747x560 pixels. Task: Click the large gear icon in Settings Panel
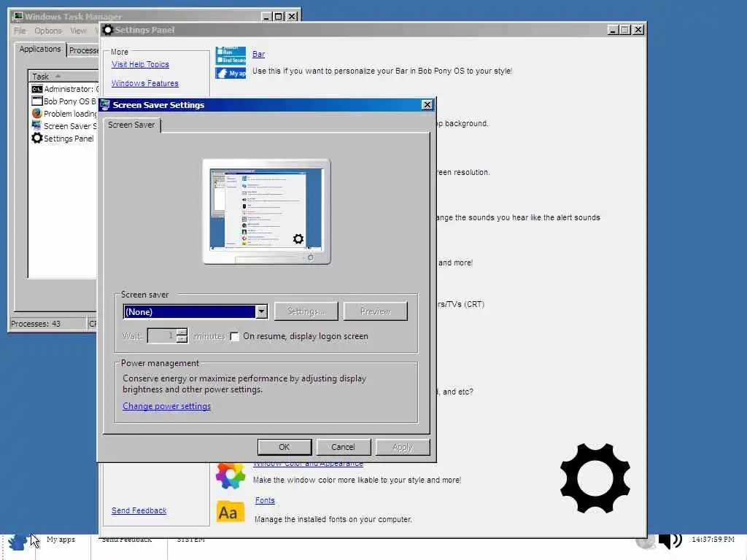click(595, 478)
